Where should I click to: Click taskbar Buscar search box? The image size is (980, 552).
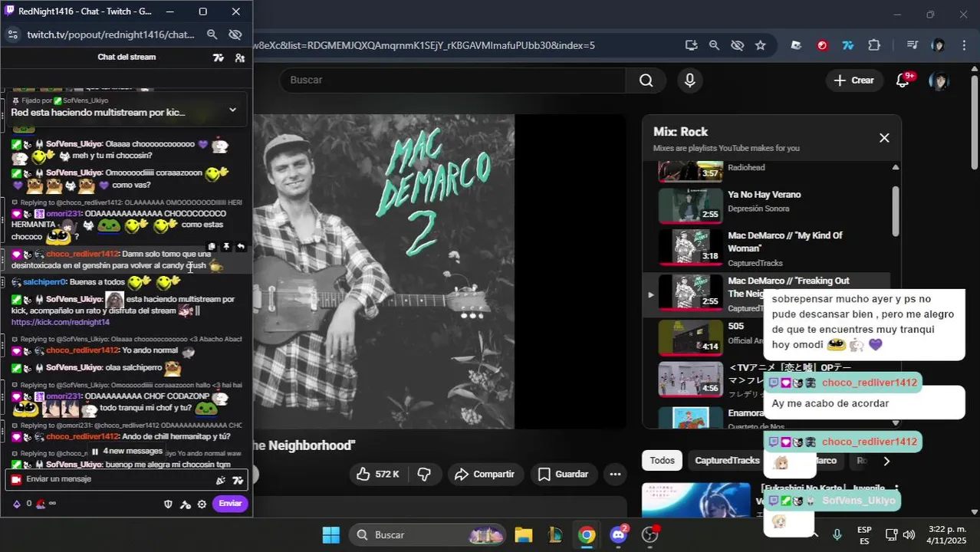(429, 534)
